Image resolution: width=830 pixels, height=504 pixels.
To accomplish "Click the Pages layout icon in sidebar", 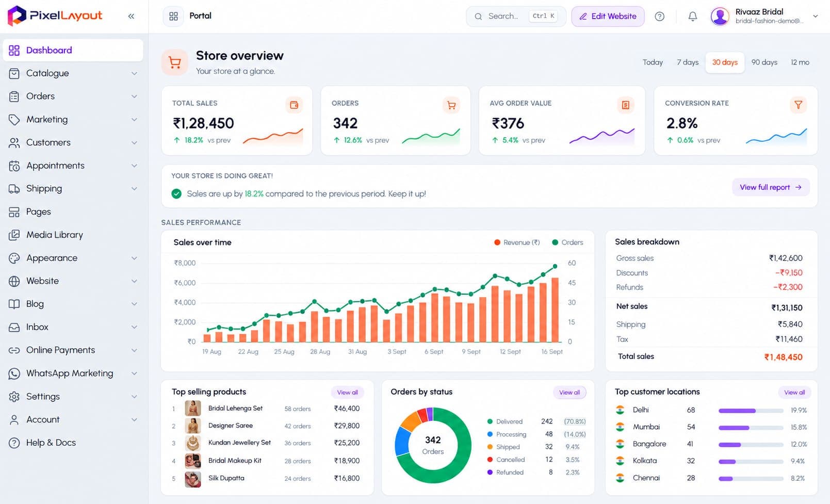I will [14, 212].
